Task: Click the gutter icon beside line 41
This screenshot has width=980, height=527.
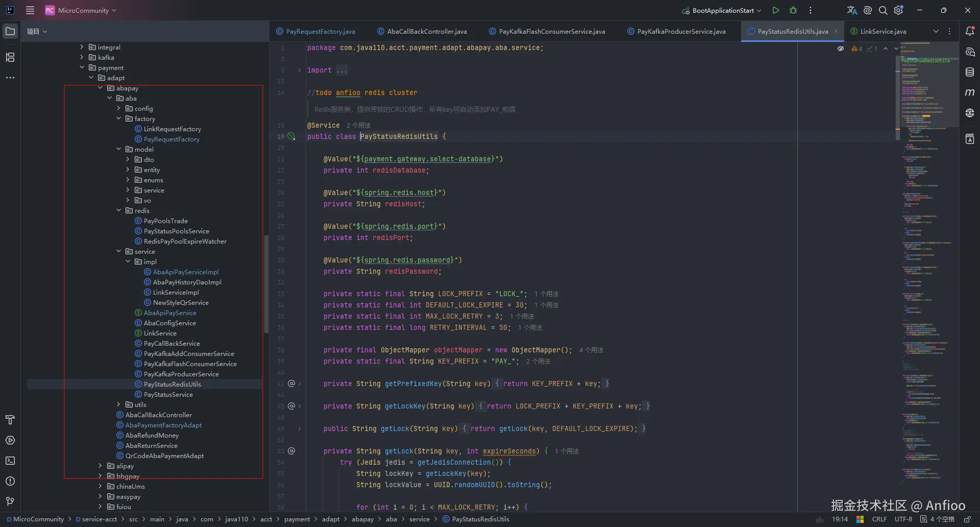Action: click(x=291, y=384)
